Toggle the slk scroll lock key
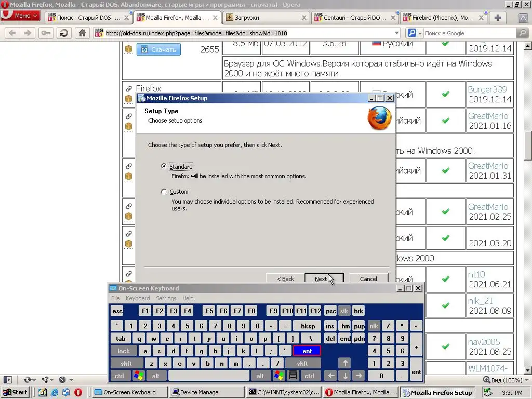Image resolution: width=532 pixels, height=399 pixels. (x=344, y=311)
